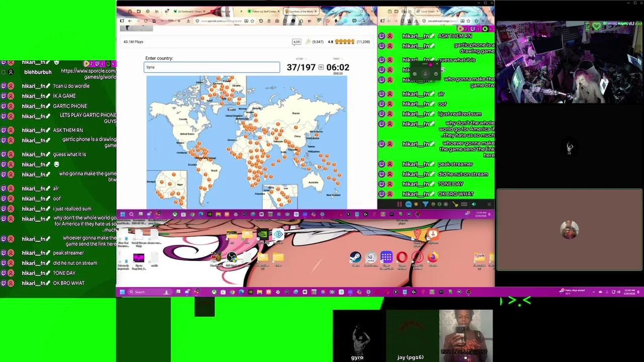This screenshot has height=362, width=644.
Task: Bookmark the Sporcle page with the star icon
Action: click(x=253, y=21)
